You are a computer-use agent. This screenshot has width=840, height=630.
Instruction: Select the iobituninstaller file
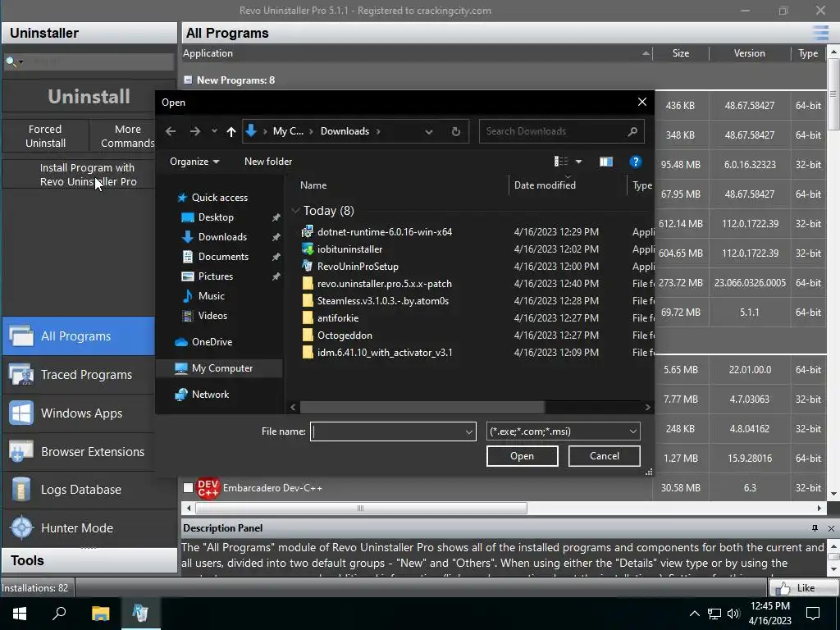(x=349, y=249)
